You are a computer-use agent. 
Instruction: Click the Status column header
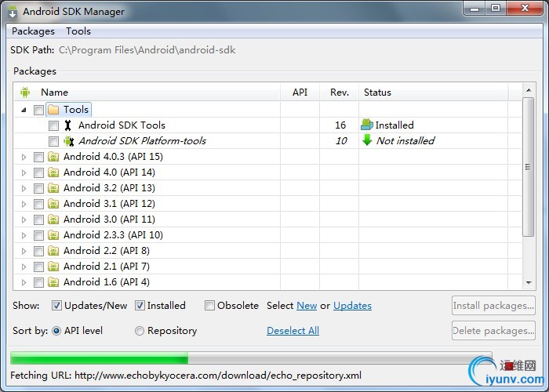(x=434, y=93)
